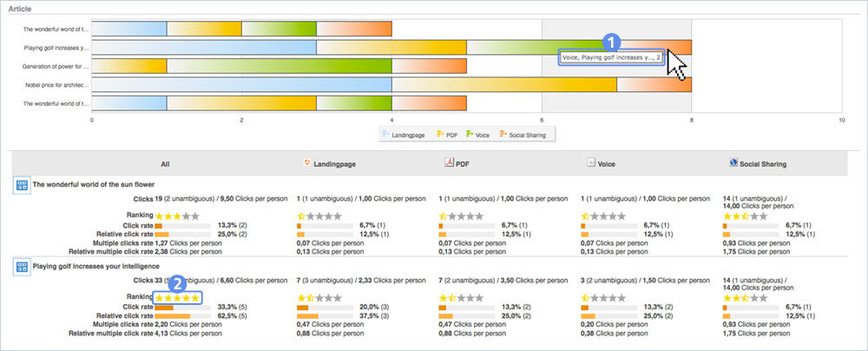Click the 'Nobel price for architec...' chart label
Viewport: 868px width, 351px height.
pos(56,85)
